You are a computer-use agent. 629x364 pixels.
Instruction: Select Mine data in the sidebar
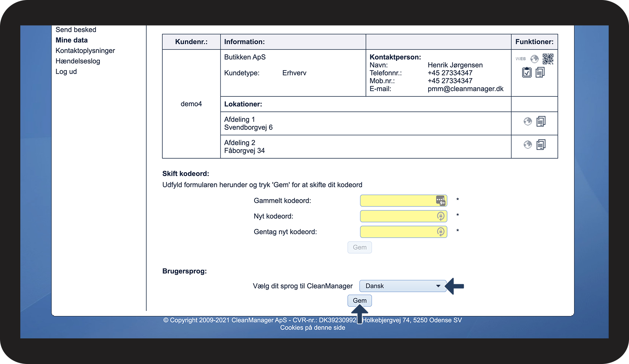point(72,40)
